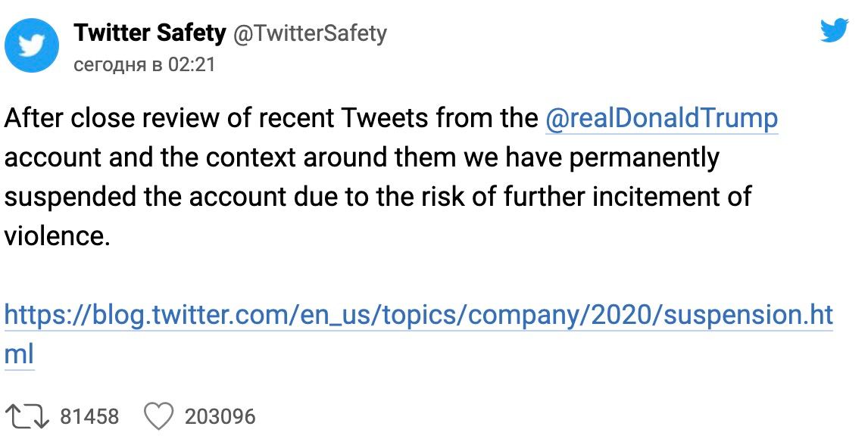Open the Twitter Safety profile avatar
Screen dimensions: 868x442
click(32, 45)
